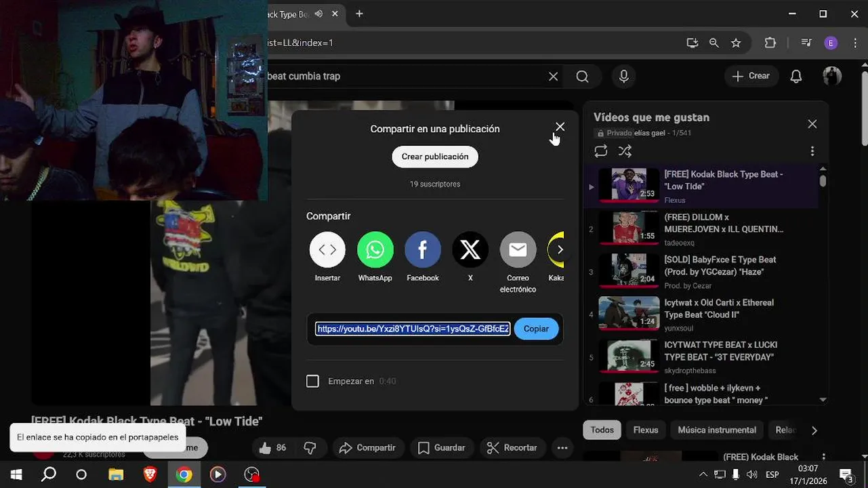Click the Chrome install app icon
The width and height of the screenshot is (868, 488).
click(692, 43)
